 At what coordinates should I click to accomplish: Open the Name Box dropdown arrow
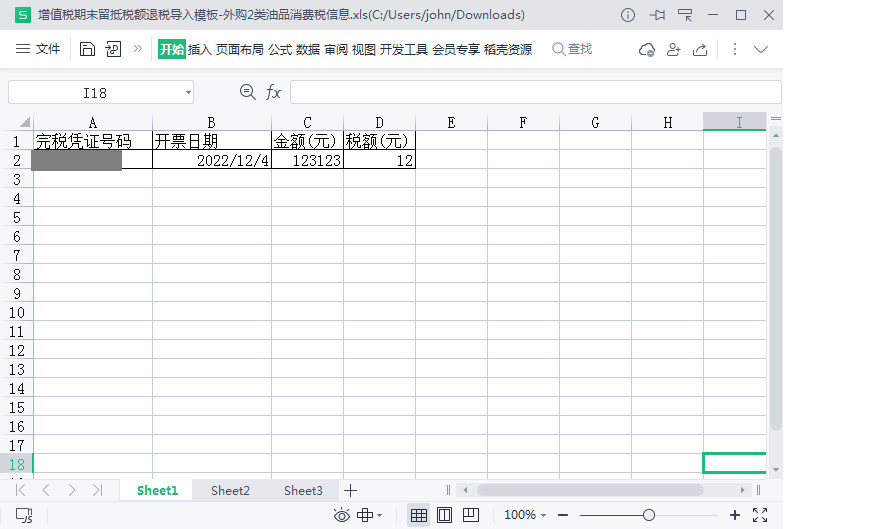188,93
